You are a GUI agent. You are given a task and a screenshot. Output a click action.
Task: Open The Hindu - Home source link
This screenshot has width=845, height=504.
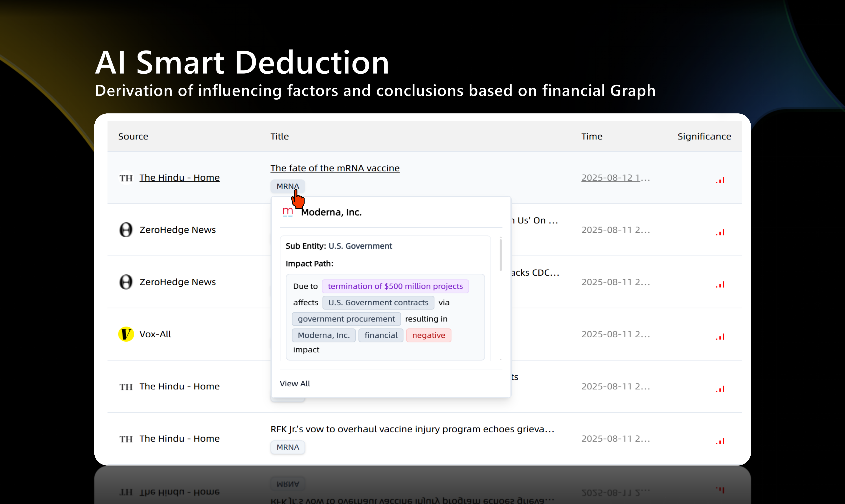click(180, 178)
